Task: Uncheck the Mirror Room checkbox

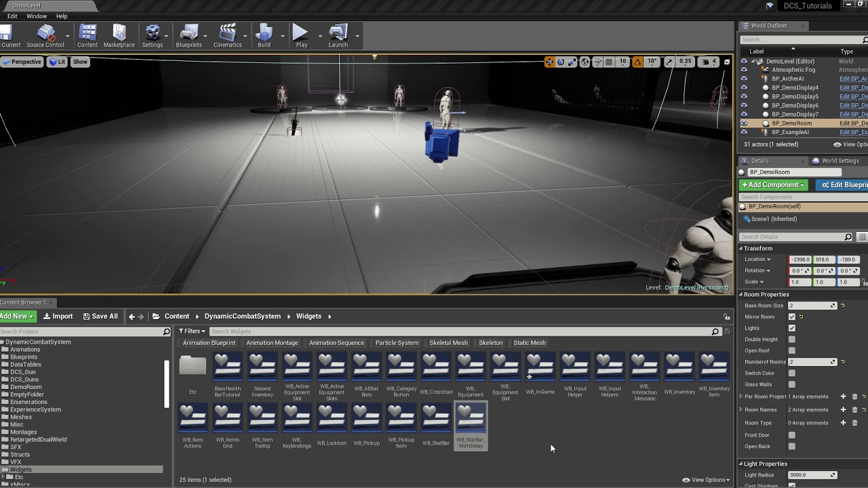Action: click(x=791, y=317)
